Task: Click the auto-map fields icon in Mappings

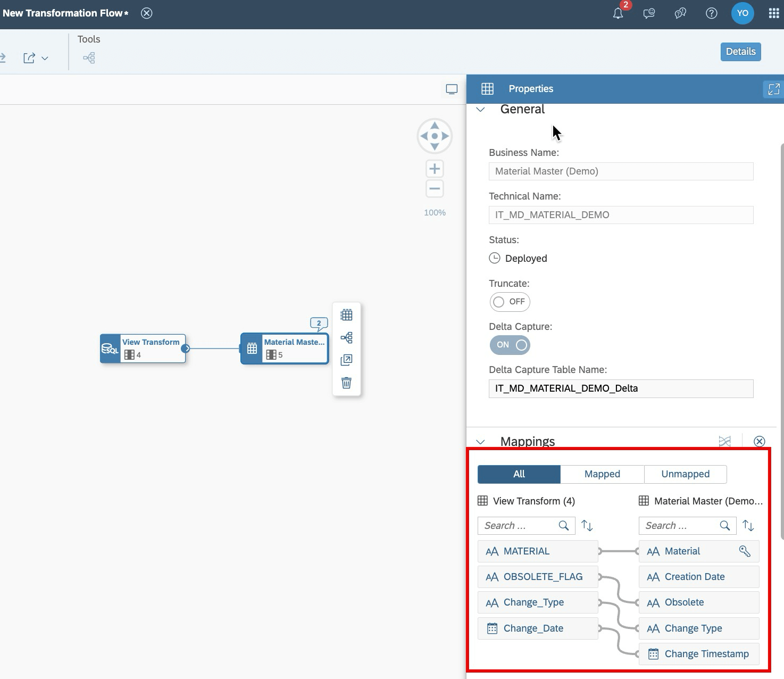Action: tap(724, 441)
